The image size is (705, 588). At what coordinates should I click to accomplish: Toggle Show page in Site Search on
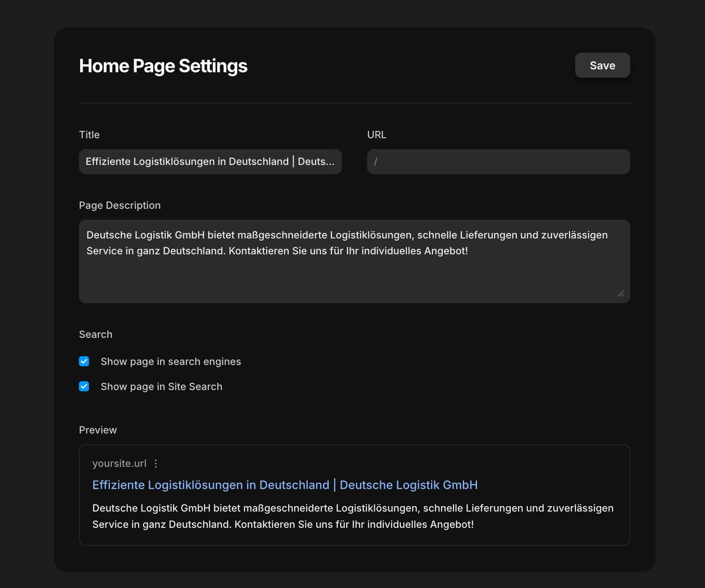(x=84, y=386)
